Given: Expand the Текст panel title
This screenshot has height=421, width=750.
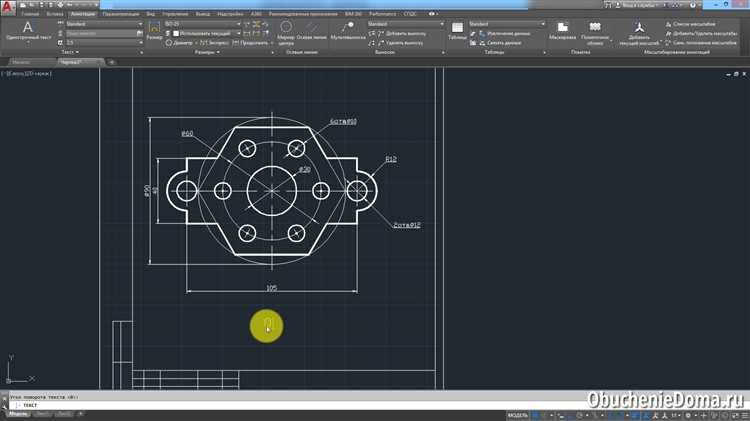Looking at the screenshot, I should (70, 52).
